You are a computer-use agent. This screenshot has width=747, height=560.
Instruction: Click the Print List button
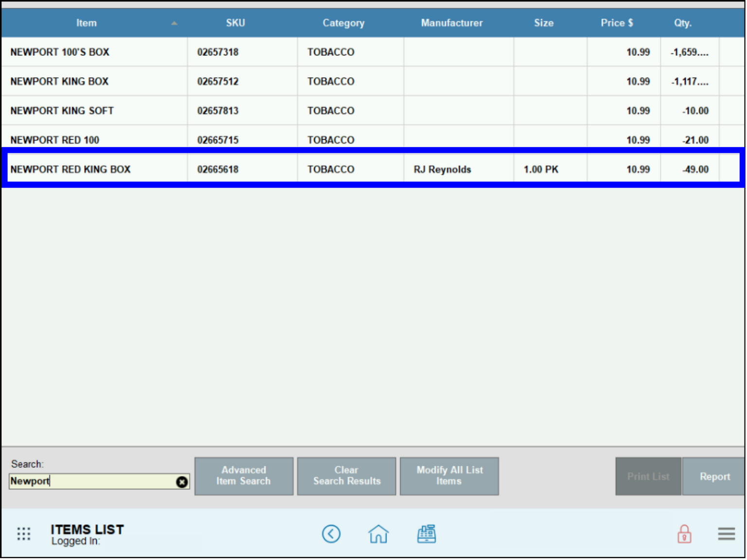click(x=648, y=476)
